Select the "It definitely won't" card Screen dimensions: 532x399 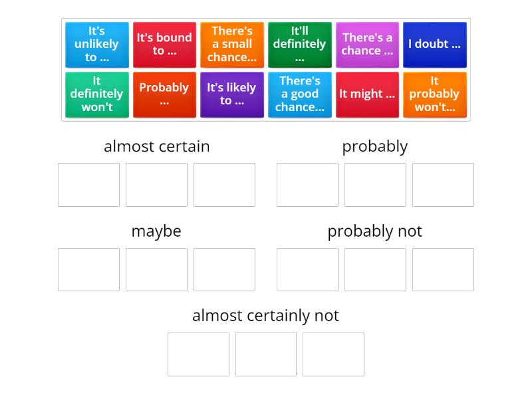click(96, 94)
